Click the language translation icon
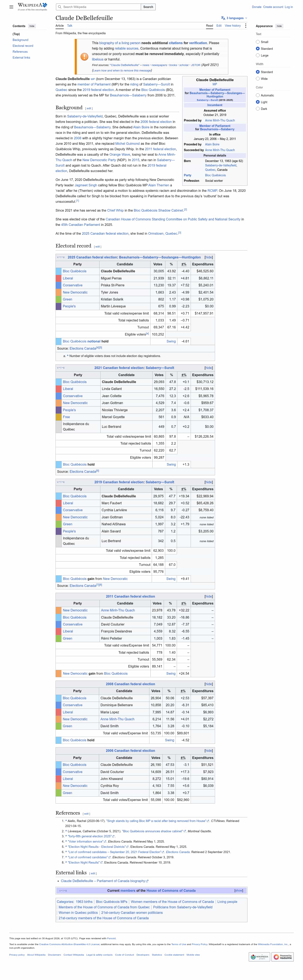303x980 pixels. (223, 18)
